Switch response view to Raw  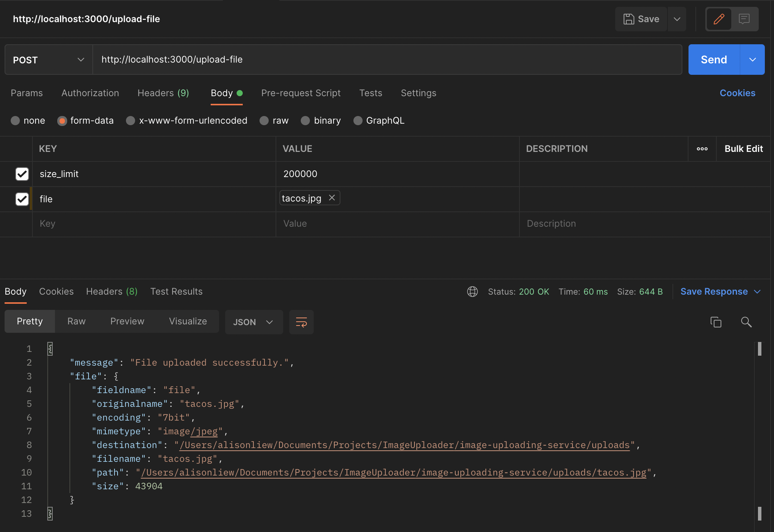[x=76, y=321]
